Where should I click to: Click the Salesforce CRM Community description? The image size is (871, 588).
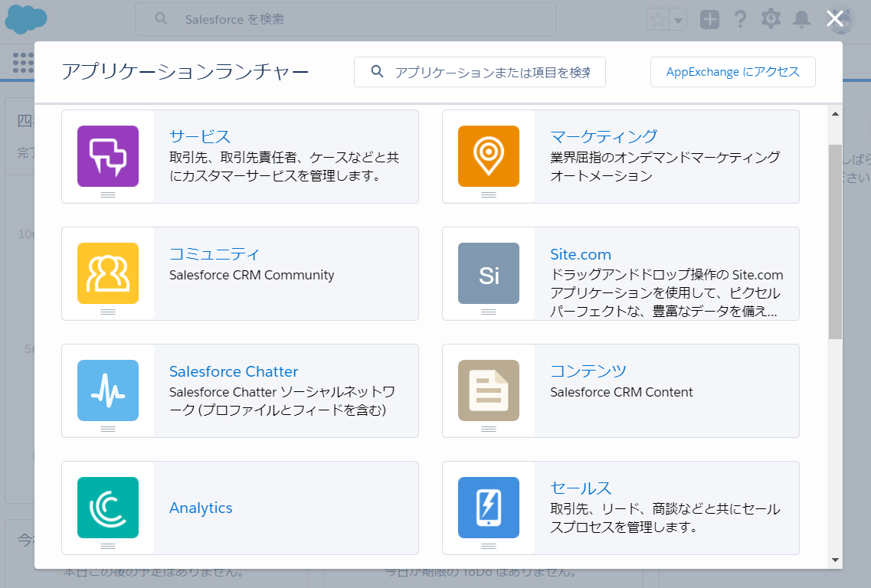pos(251,275)
